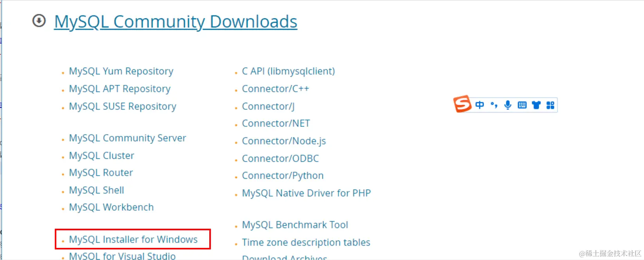
Task: Click the Sogou S logo icon
Action: (x=462, y=104)
